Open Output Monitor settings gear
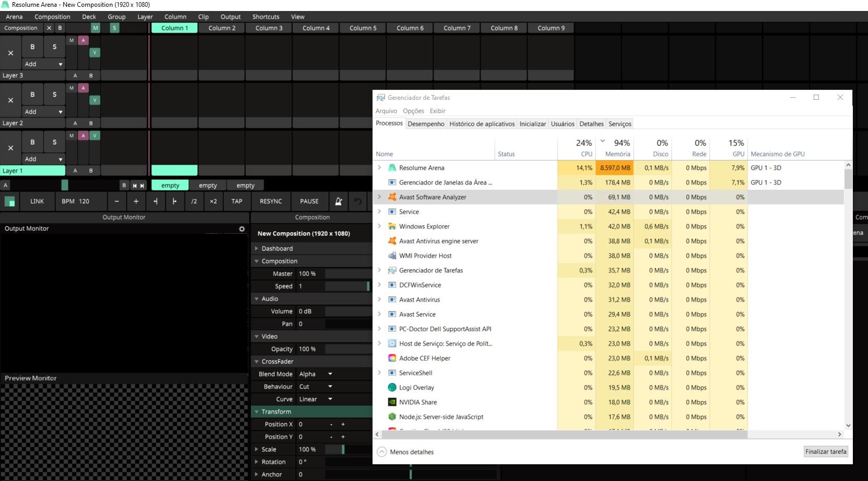This screenshot has width=868, height=481. tap(241, 229)
